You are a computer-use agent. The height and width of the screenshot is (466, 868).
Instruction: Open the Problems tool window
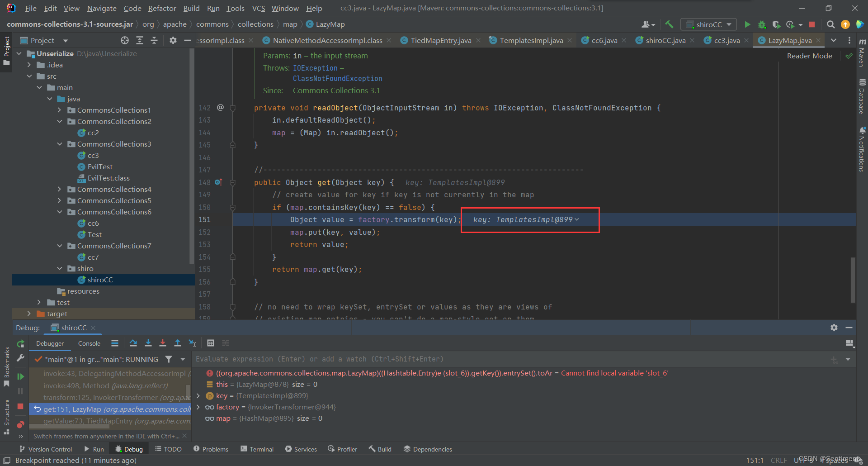[x=211, y=449]
